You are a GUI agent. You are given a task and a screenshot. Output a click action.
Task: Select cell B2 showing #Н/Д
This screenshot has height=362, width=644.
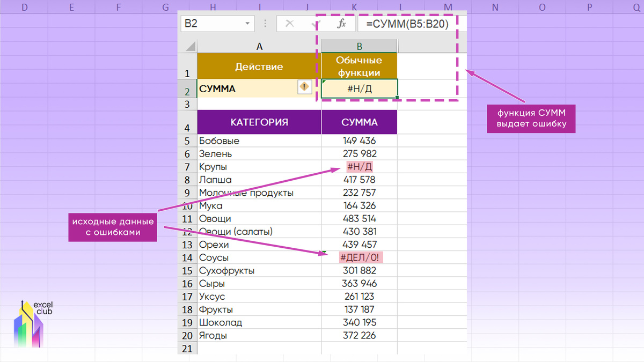point(360,88)
